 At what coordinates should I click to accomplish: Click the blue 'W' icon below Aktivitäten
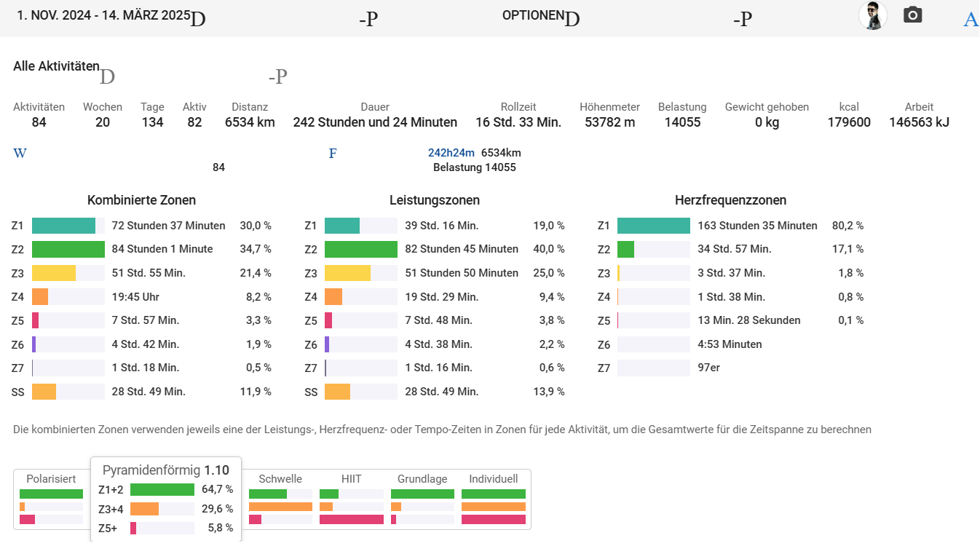tap(20, 154)
